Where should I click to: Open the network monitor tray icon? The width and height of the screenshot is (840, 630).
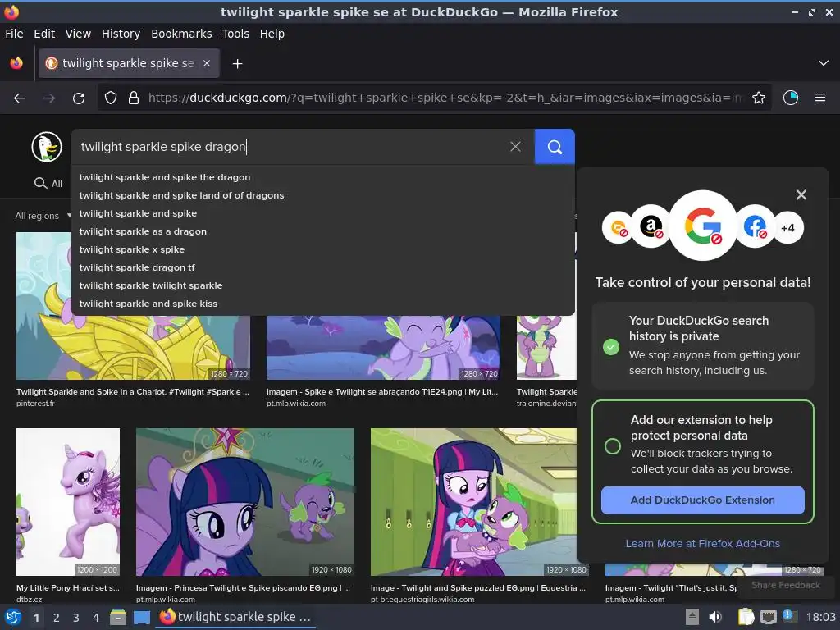[768, 618]
